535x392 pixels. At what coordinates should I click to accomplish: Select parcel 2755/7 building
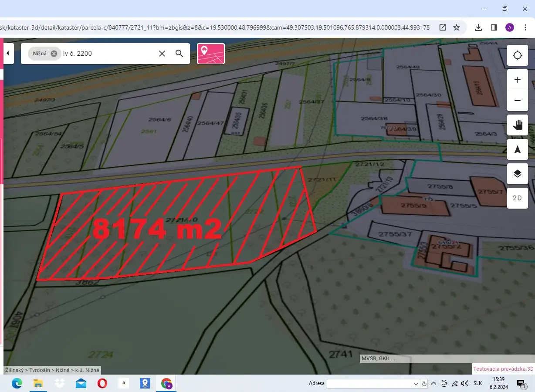pos(490,192)
